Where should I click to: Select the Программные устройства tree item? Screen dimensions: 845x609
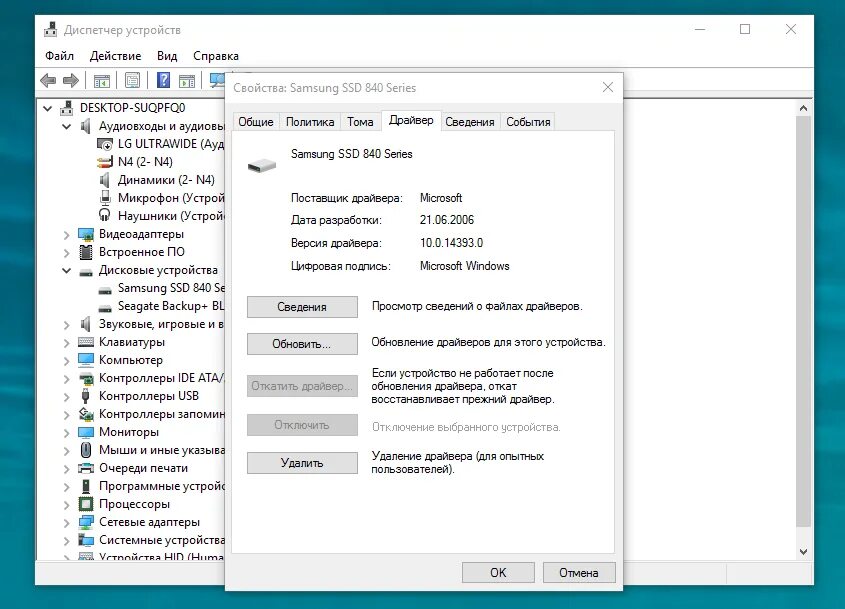162,486
